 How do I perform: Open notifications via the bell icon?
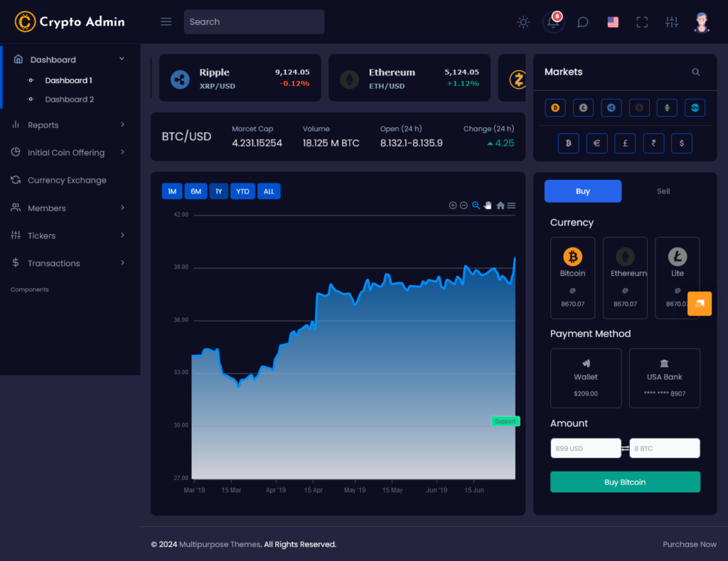click(553, 22)
